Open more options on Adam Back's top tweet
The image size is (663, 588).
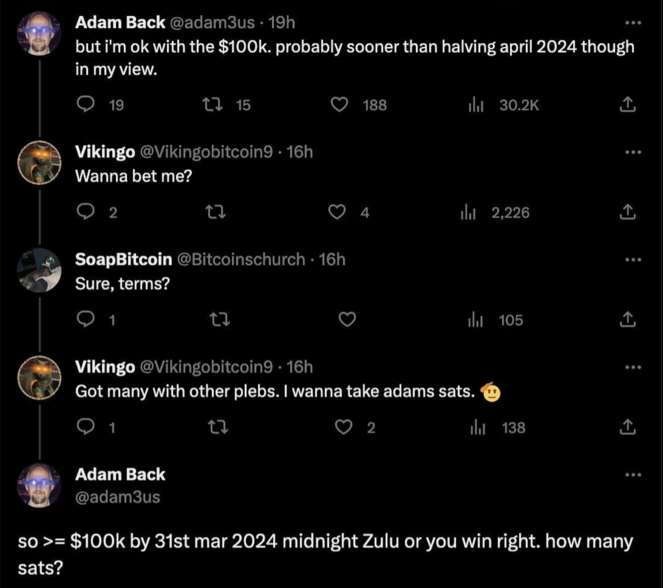pos(633,23)
